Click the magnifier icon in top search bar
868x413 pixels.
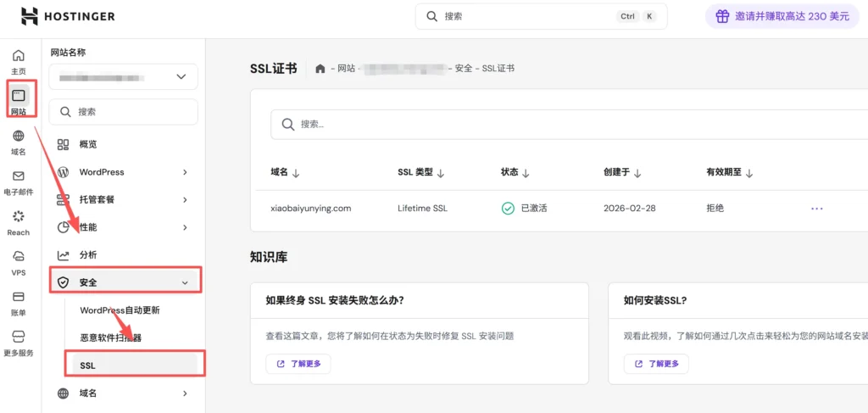pyautogui.click(x=431, y=16)
